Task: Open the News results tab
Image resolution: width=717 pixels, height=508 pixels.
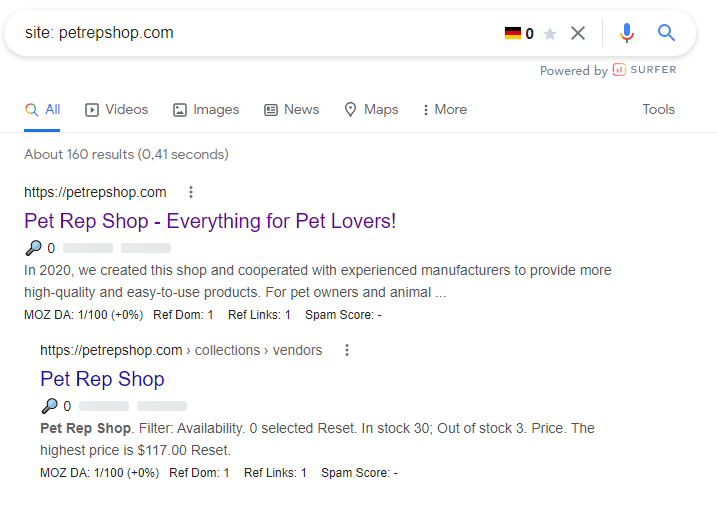Action: (291, 110)
